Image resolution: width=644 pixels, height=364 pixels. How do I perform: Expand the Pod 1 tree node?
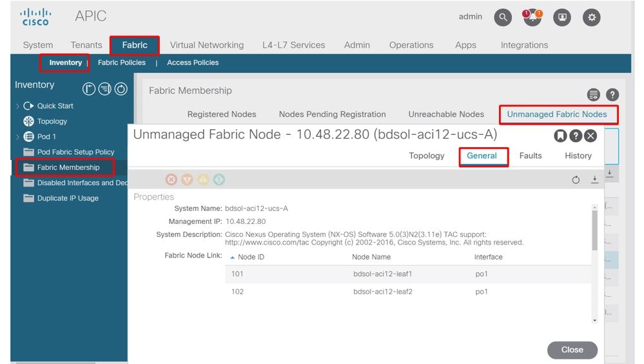pyautogui.click(x=17, y=137)
